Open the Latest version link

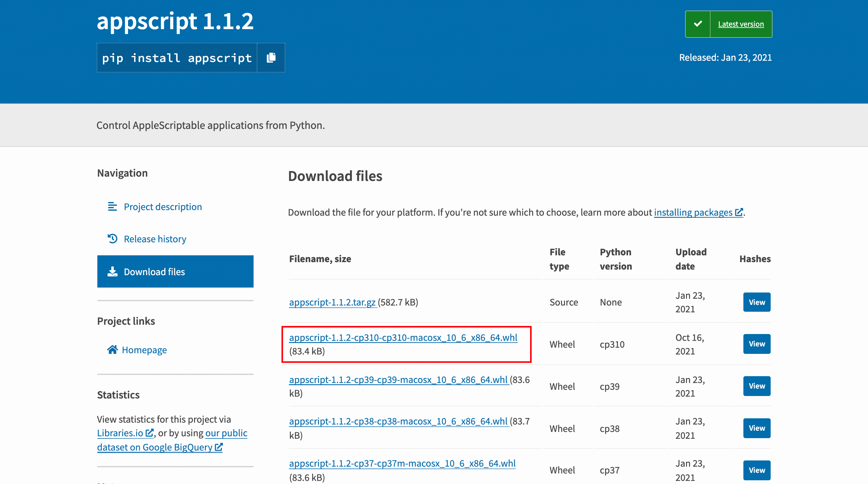pos(741,24)
